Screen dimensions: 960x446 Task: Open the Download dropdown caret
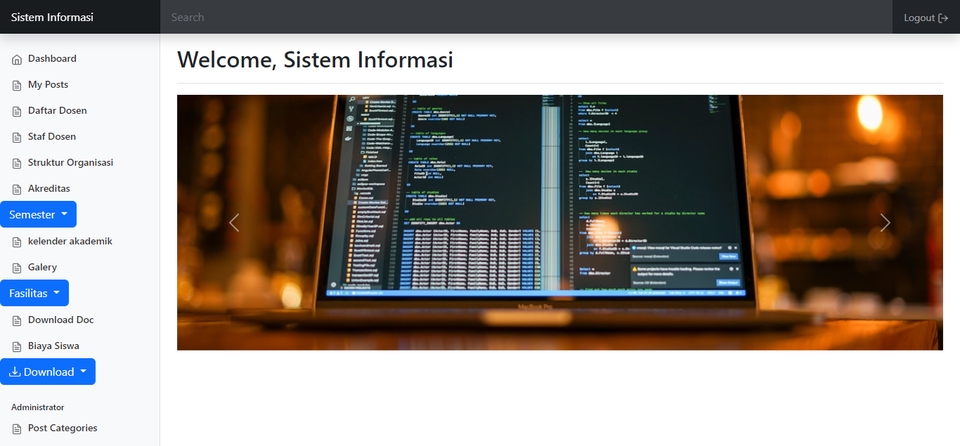(83, 371)
